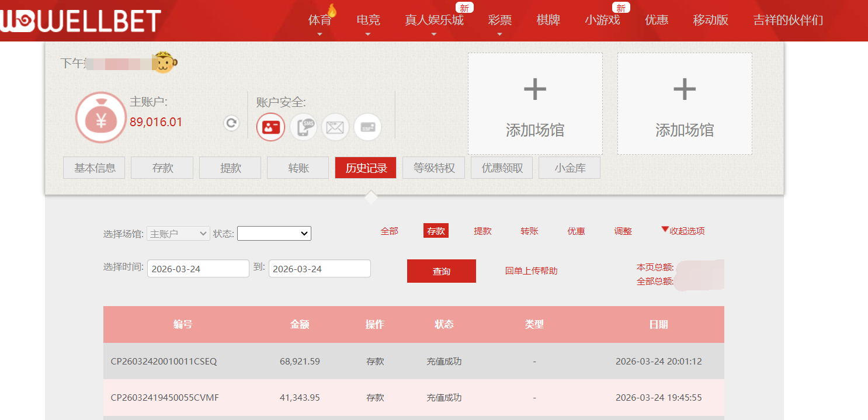Switch to the 存款 deposit filter

(x=436, y=230)
